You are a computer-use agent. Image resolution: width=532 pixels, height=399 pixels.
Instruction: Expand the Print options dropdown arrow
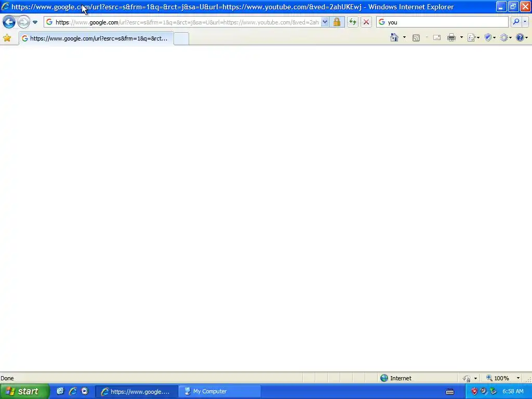coord(461,37)
